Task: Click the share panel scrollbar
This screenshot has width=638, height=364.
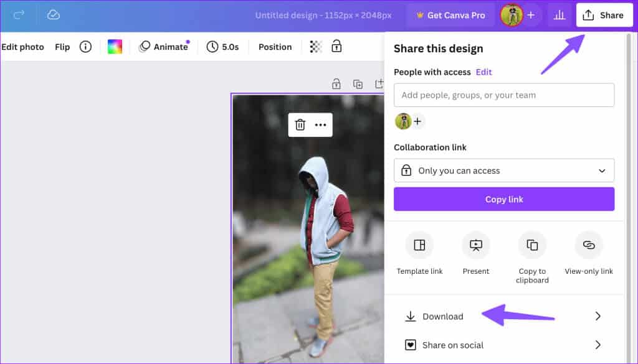Action: (629, 198)
